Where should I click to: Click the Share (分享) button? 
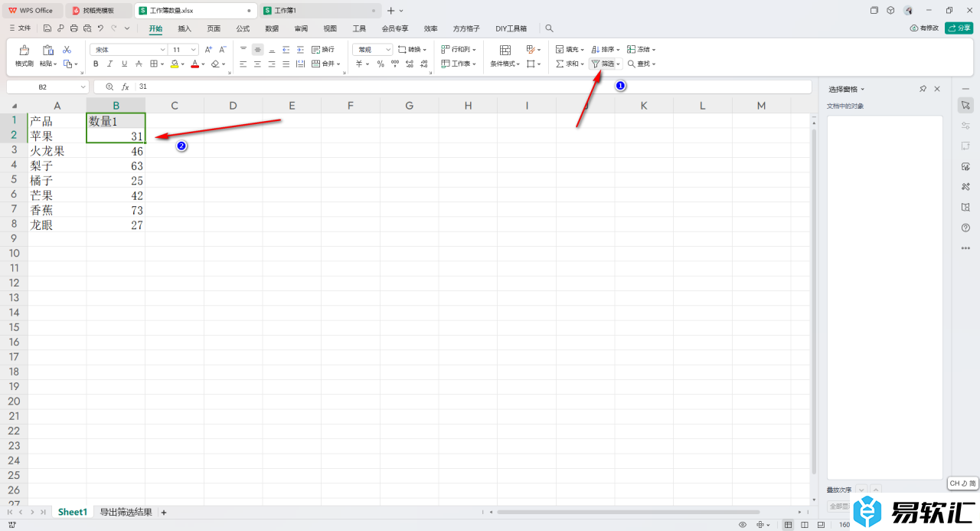click(959, 28)
